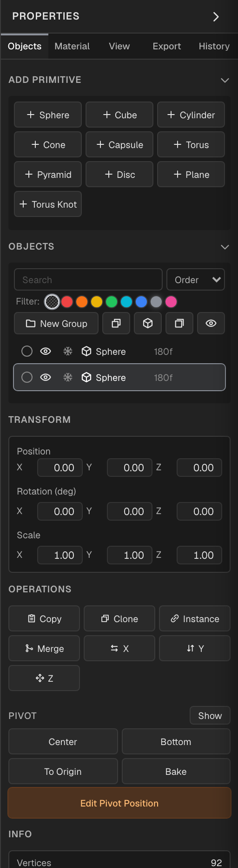Viewport: 238px width, 868px height.
Task: Click the Position X value field
Action: pos(60,468)
